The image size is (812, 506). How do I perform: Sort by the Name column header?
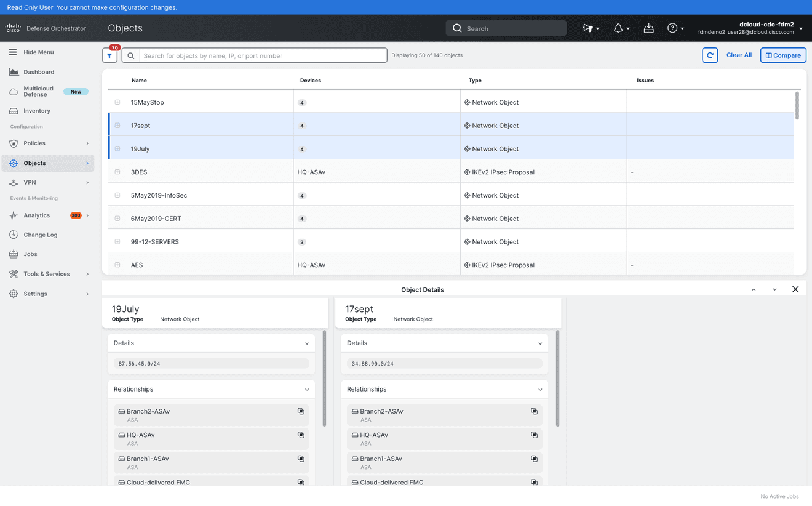(139, 81)
